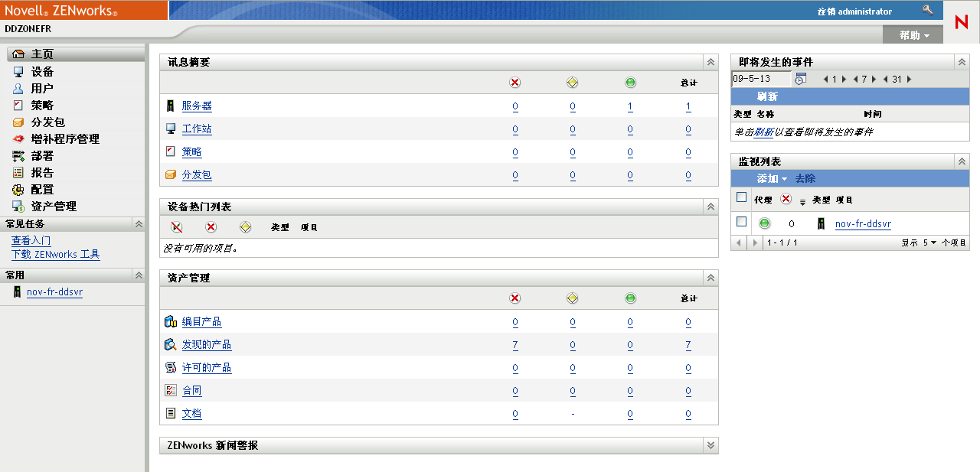Click nov-fr-ddsvr link in 监视列表
The height and width of the screenshot is (472, 980).
(863, 224)
